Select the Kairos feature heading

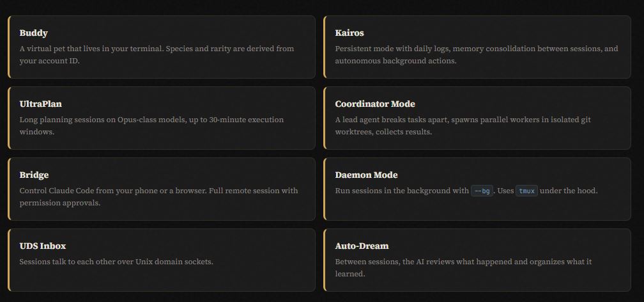tap(349, 33)
